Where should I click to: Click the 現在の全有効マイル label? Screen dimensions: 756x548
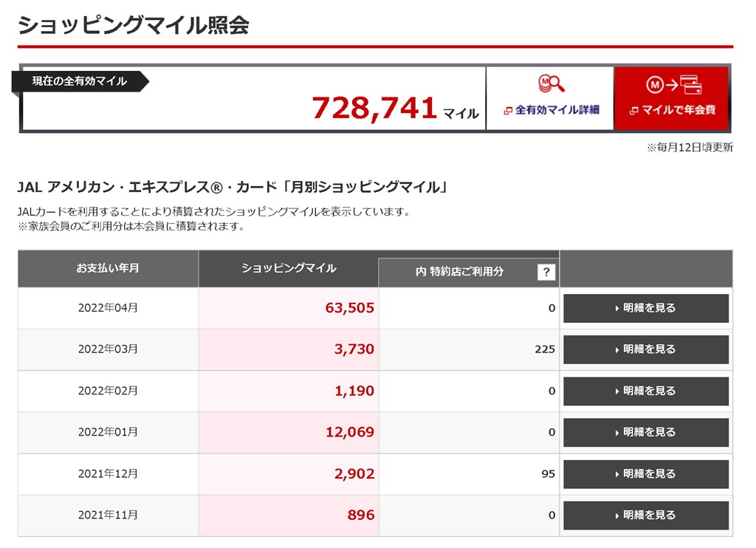tap(80, 81)
